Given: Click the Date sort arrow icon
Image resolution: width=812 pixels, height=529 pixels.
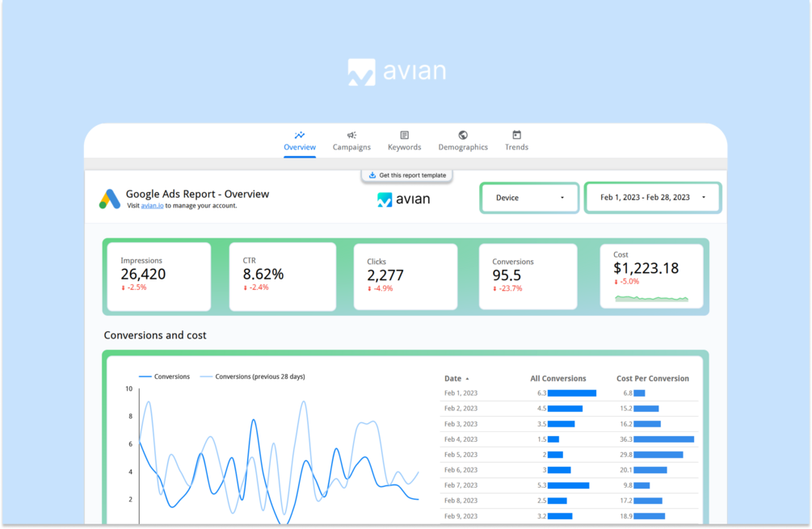Looking at the screenshot, I should 467,379.
